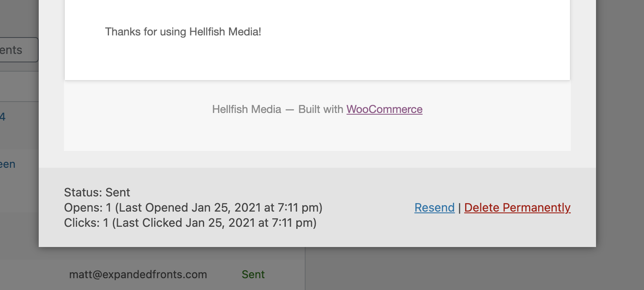Screen dimensions: 644x290
Task: Click the pipe separator beside Resend
Action: (460, 207)
